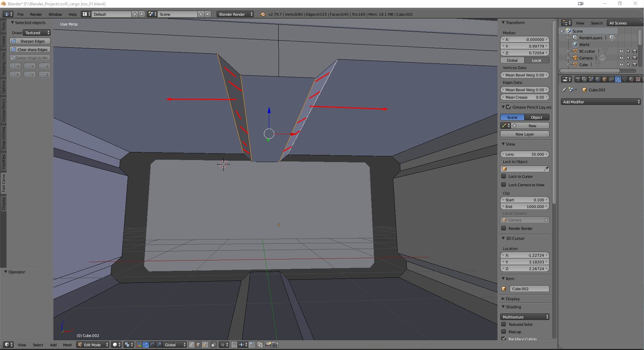Open the Select menu in 3D view header

tap(38, 345)
